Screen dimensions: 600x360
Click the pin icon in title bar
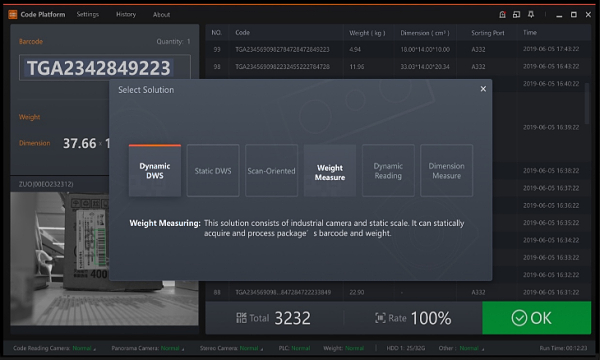click(531, 15)
